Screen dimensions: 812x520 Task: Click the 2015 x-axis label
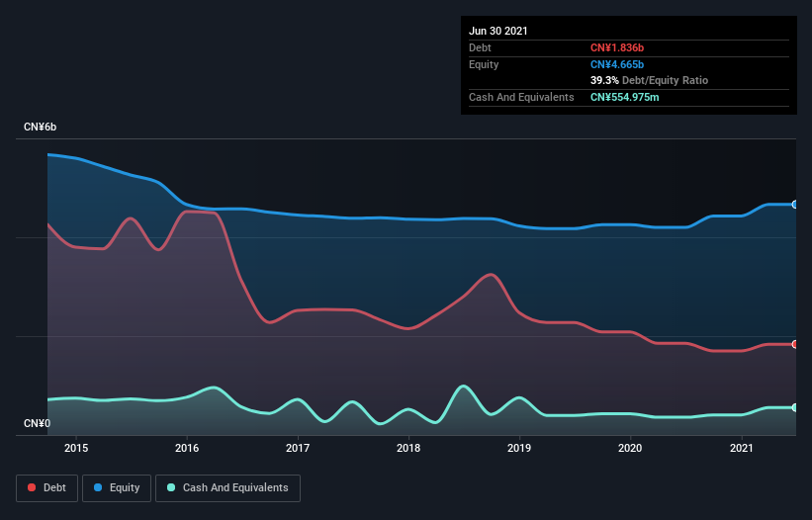click(76, 448)
